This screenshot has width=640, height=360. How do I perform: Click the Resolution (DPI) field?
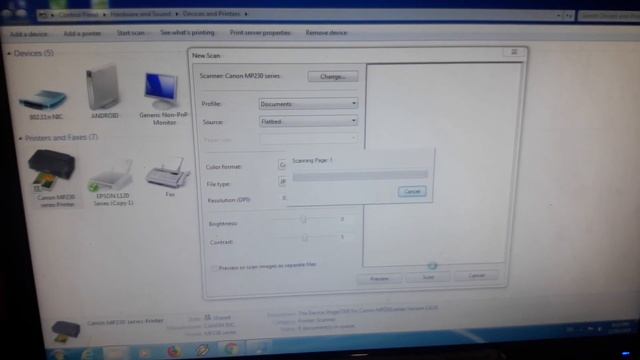284,198
